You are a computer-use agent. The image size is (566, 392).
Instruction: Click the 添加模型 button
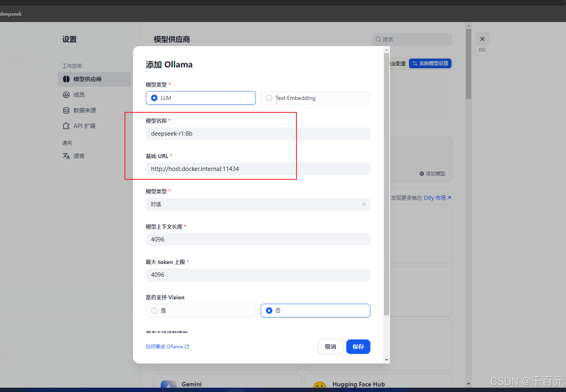432,174
